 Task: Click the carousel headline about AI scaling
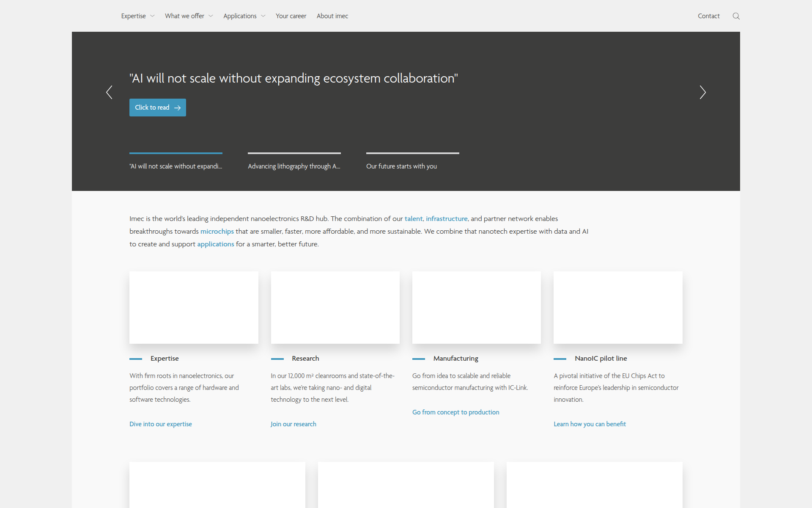294,78
